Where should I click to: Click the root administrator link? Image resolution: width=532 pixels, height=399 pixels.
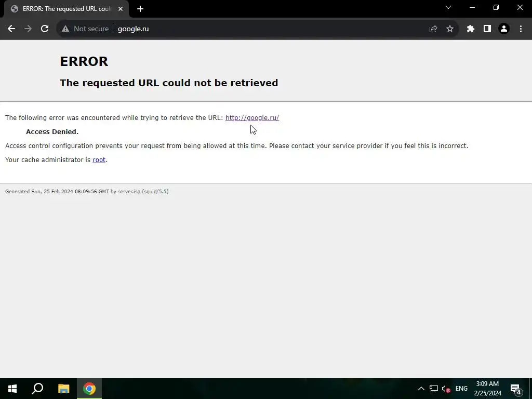pyautogui.click(x=99, y=160)
